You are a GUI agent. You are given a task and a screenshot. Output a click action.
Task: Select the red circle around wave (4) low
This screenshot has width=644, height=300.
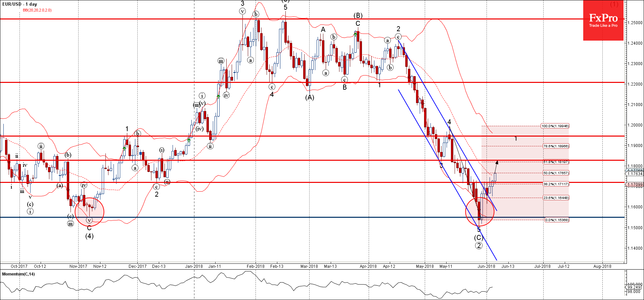89,212
